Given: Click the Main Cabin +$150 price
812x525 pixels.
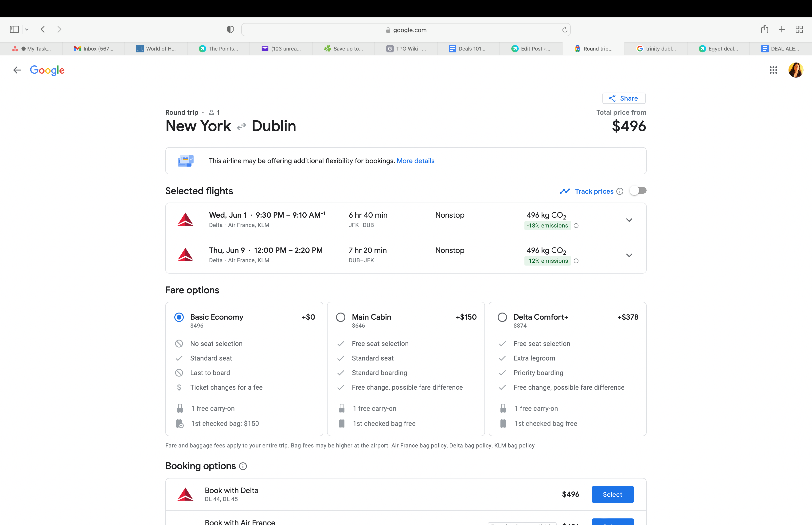Looking at the screenshot, I should tap(466, 317).
